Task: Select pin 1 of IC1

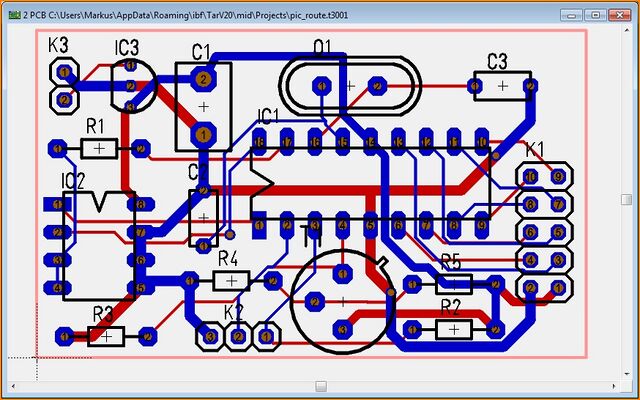Action: point(259,225)
